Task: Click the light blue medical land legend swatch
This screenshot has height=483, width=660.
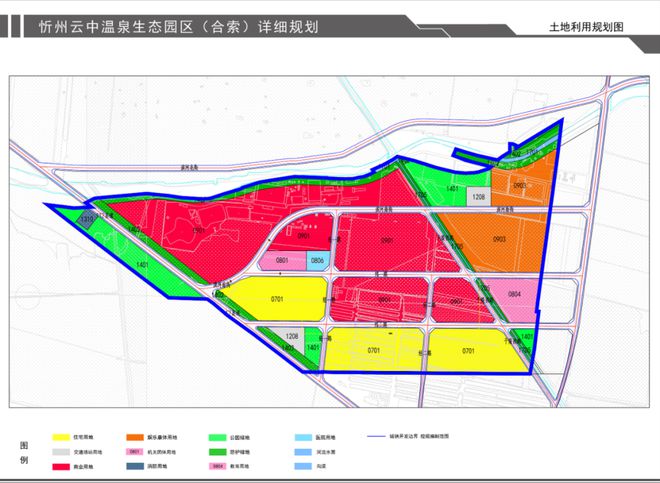Action: tap(302, 438)
